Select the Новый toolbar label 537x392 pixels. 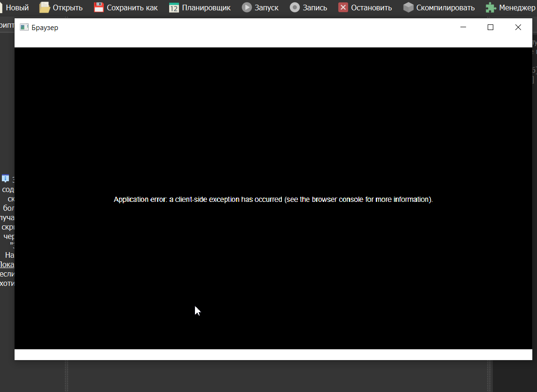click(x=17, y=8)
